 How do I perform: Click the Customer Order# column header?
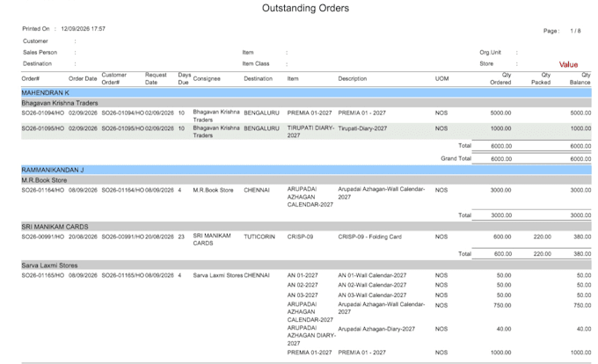(114, 78)
